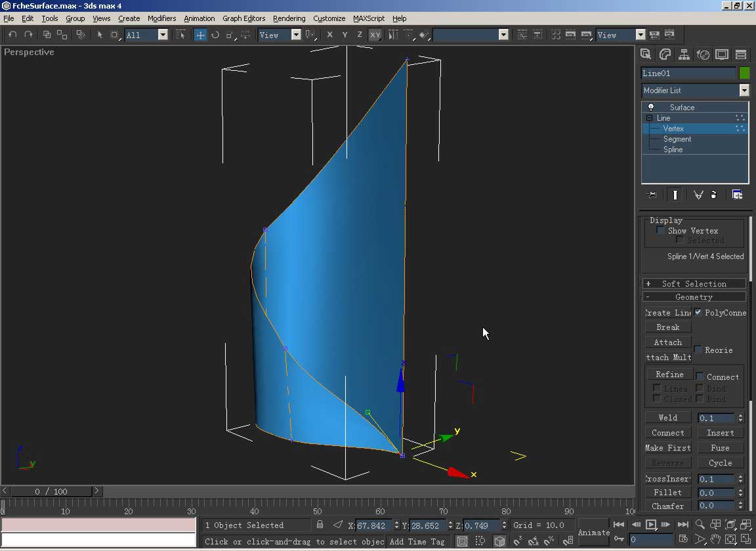The height and width of the screenshot is (551, 756).
Task: Click the Rotate tool icon
Action: 215,35
